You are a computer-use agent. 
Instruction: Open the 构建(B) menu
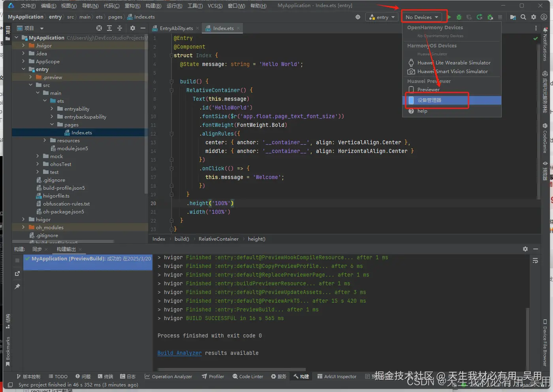coord(153,6)
